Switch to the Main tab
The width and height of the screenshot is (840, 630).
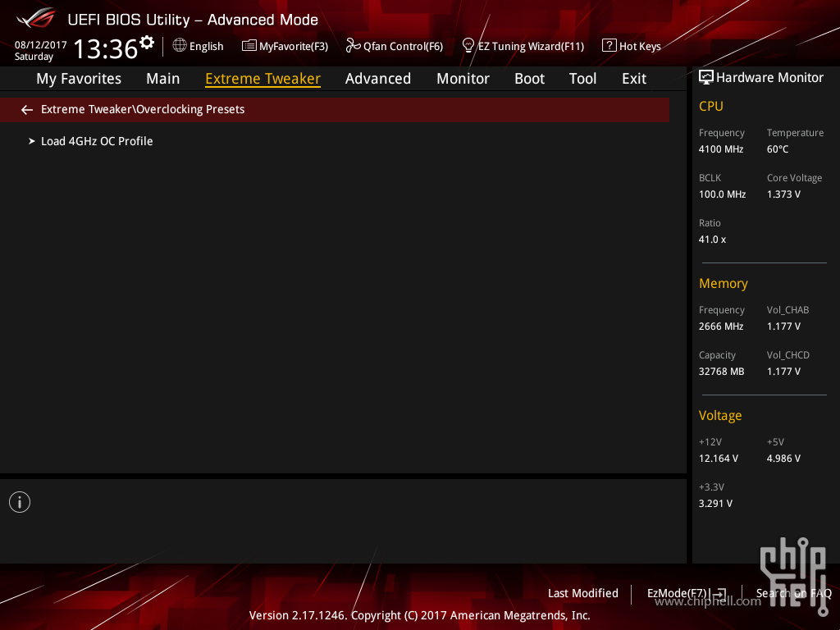click(x=163, y=79)
